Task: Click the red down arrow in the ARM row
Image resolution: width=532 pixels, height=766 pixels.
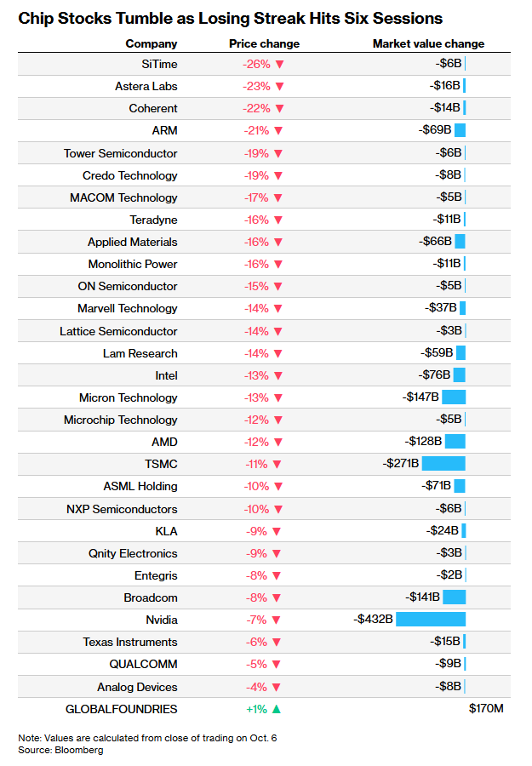Action: [x=278, y=131]
